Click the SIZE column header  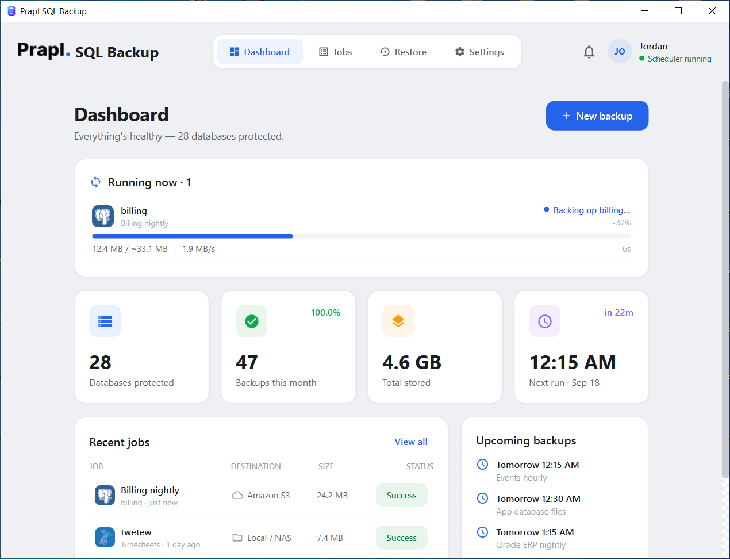pos(326,466)
